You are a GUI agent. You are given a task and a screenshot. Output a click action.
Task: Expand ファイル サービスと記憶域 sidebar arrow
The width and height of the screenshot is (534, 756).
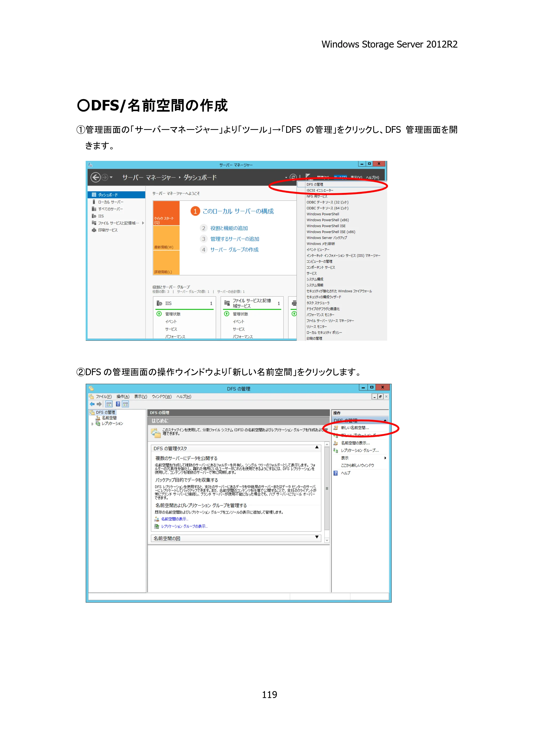(143, 223)
